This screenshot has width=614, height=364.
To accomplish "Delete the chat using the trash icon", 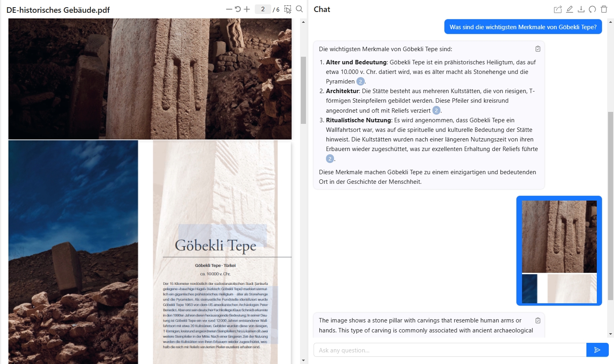I will (604, 9).
